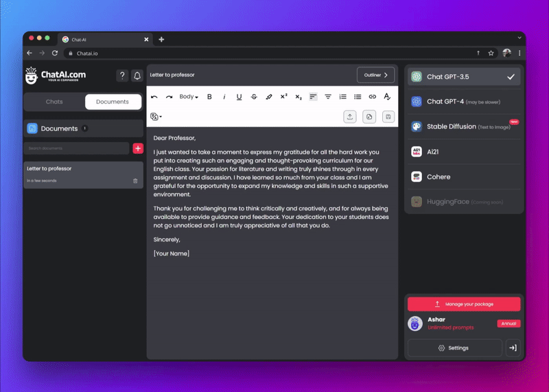The height and width of the screenshot is (392, 549).
Task: Open a new browser tab
Action: (x=161, y=40)
